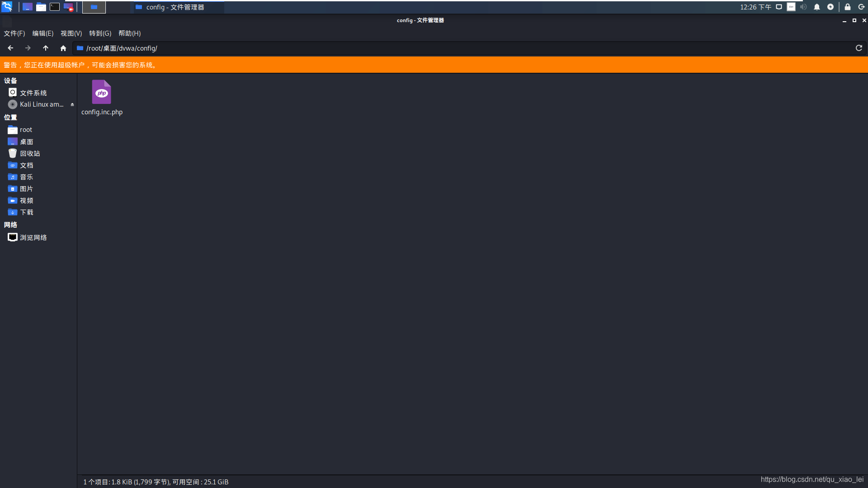Launch the file manager from the panel

pyautogui.click(x=41, y=7)
